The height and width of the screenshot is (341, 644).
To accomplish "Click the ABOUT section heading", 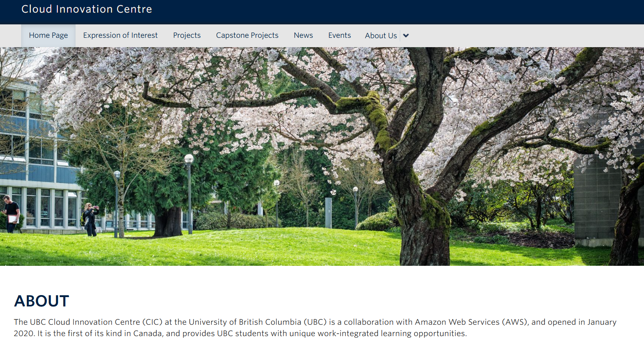I will pyautogui.click(x=41, y=301).
